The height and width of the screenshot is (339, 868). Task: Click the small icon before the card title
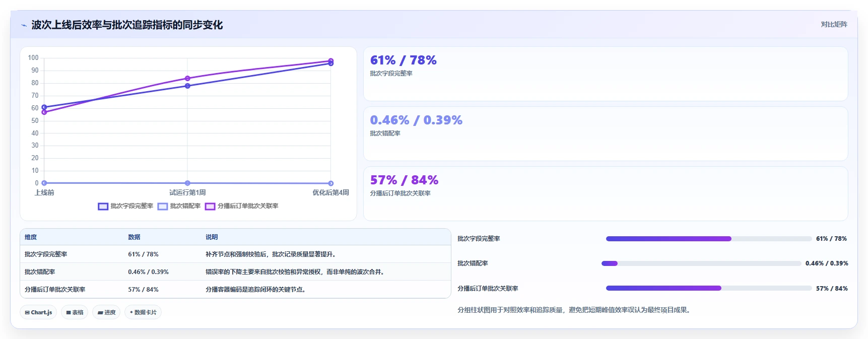coord(24,25)
